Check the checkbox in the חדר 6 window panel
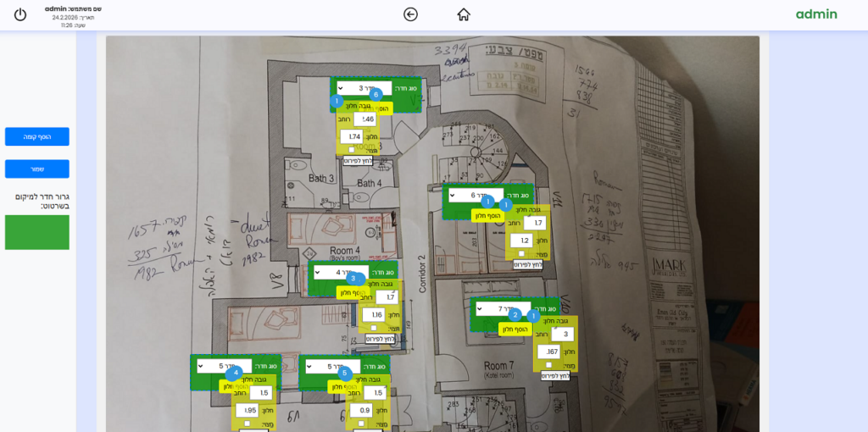The height and width of the screenshot is (432, 868). [521, 253]
